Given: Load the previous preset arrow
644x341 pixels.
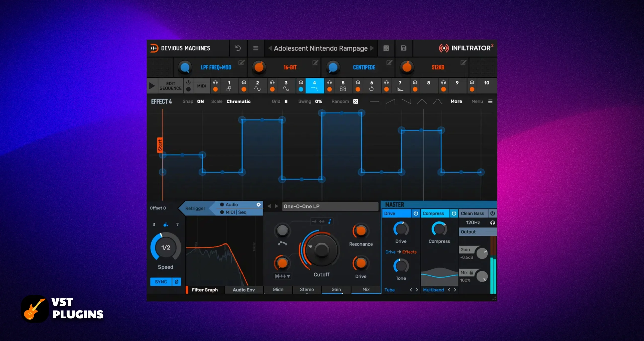Looking at the screenshot, I should click(270, 48).
